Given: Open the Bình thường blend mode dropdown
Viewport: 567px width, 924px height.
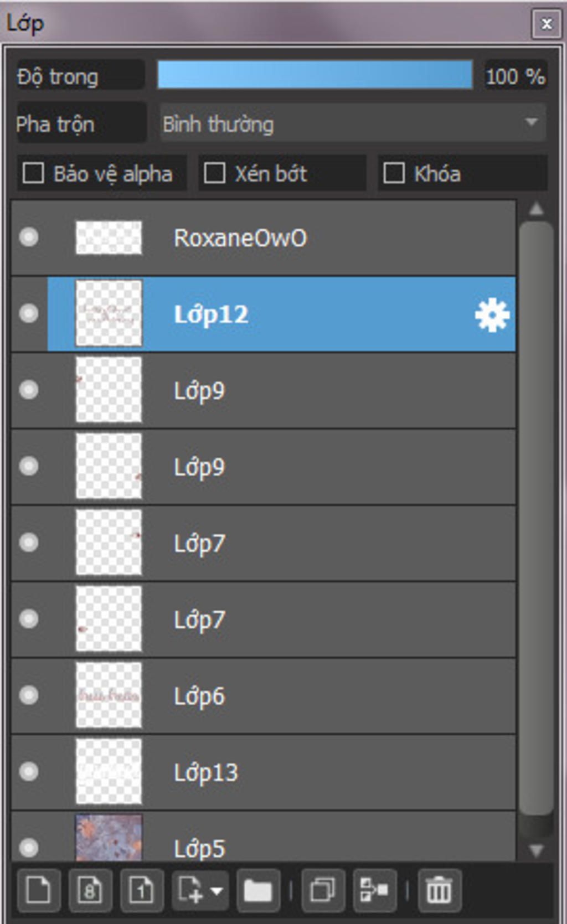Looking at the screenshot, I should (353, 123).
